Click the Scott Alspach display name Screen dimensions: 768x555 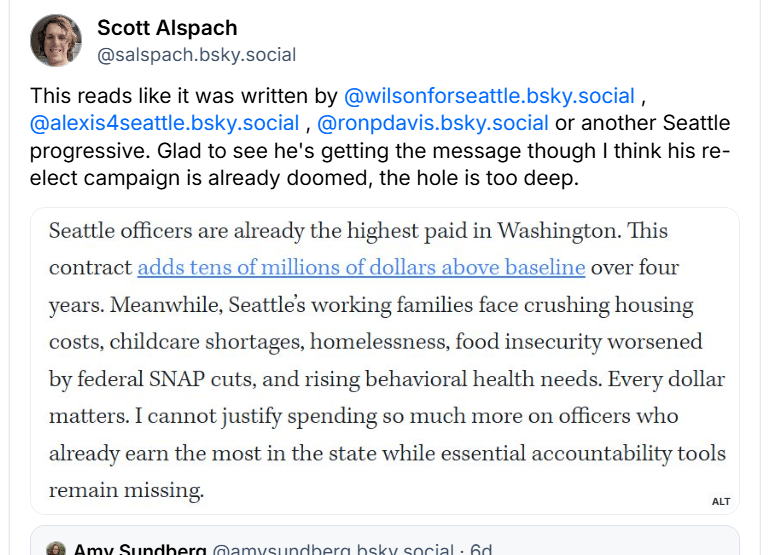point(167,28)
